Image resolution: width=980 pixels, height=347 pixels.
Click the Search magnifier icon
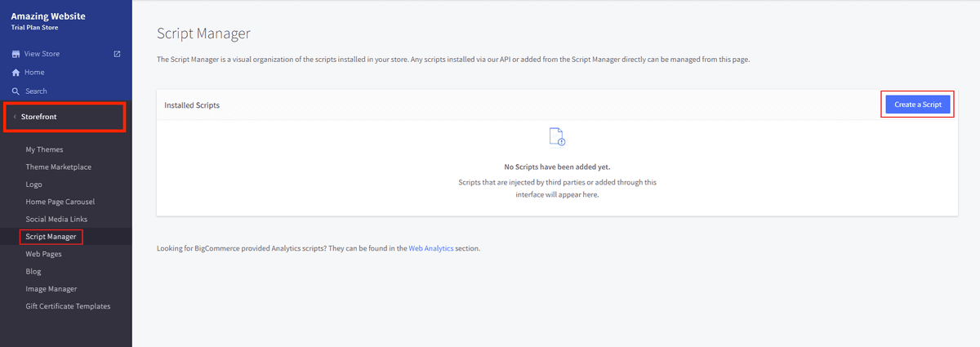[16, 91]
